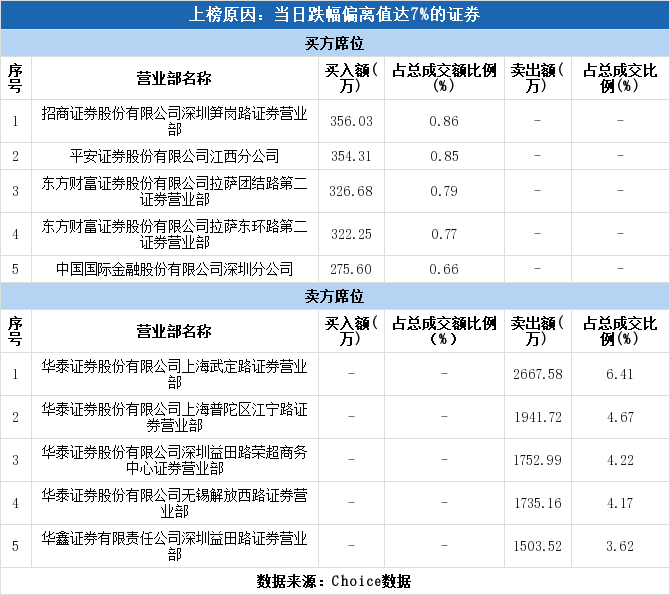Select the sell amount 1941.72

[x=538, y=417]
